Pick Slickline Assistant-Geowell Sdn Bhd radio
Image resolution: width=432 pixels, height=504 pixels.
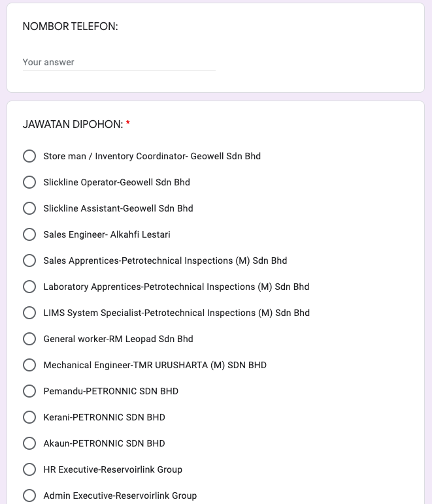29,208
